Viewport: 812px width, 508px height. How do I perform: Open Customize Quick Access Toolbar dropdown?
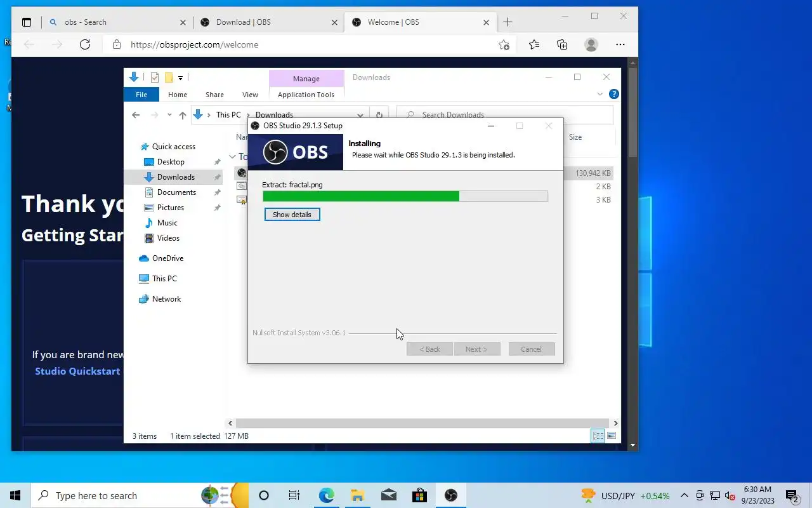pos(180,77)
